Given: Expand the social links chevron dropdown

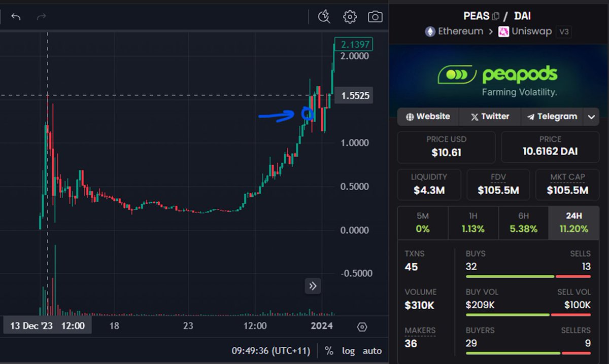Looking at the screenshot, I should point(591,117).
